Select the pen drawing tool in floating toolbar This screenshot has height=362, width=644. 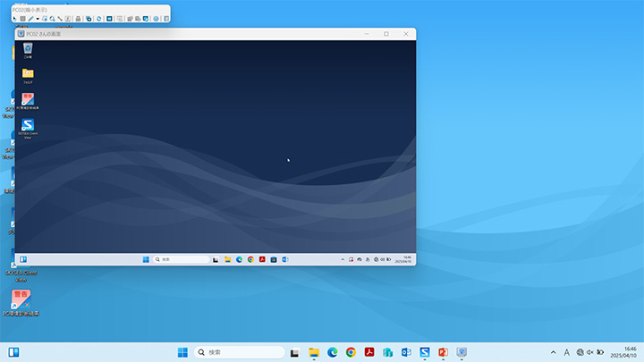click(30, 18)
